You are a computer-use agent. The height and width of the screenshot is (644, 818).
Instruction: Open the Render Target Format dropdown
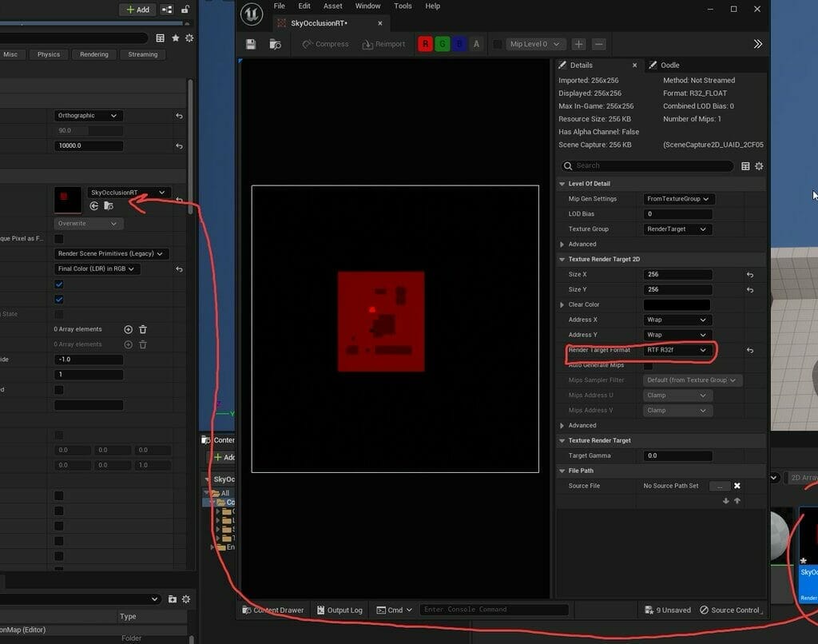point(677,350)
